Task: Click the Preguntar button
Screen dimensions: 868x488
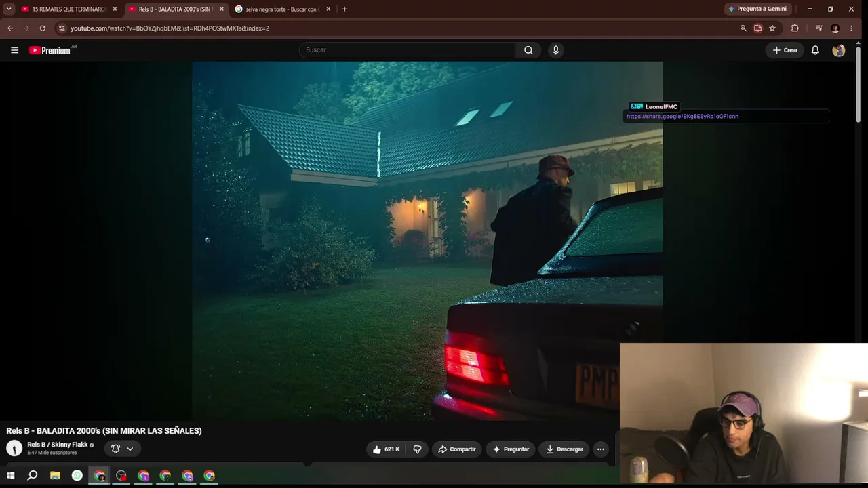Action: 511,449
